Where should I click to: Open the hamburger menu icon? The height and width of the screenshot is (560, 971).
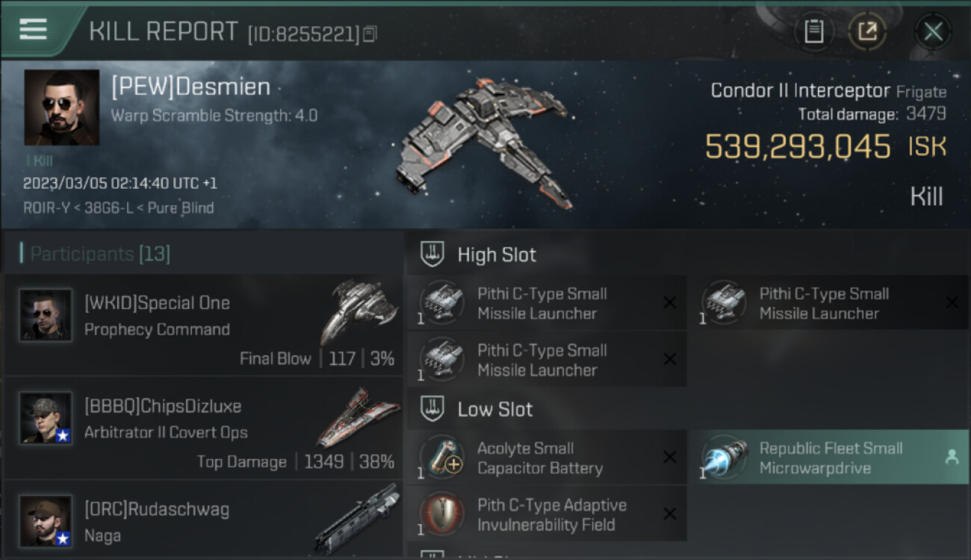click(33, 29)
